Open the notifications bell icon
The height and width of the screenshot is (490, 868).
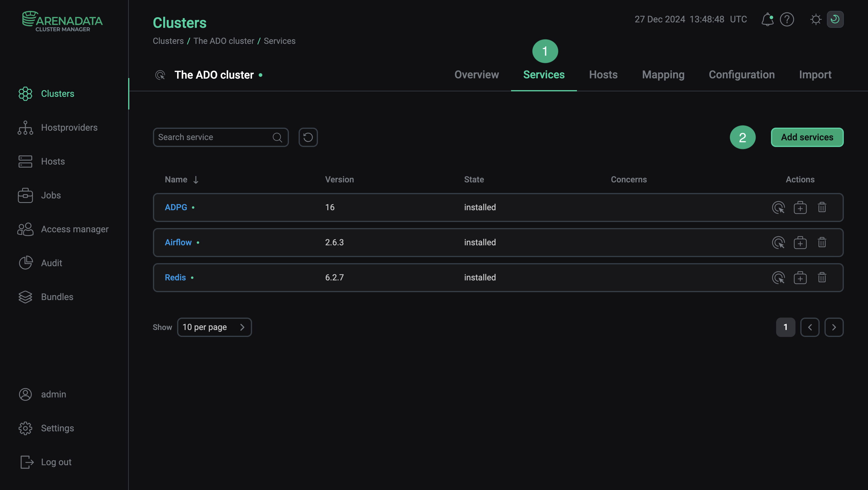click(x=767, y=19)
